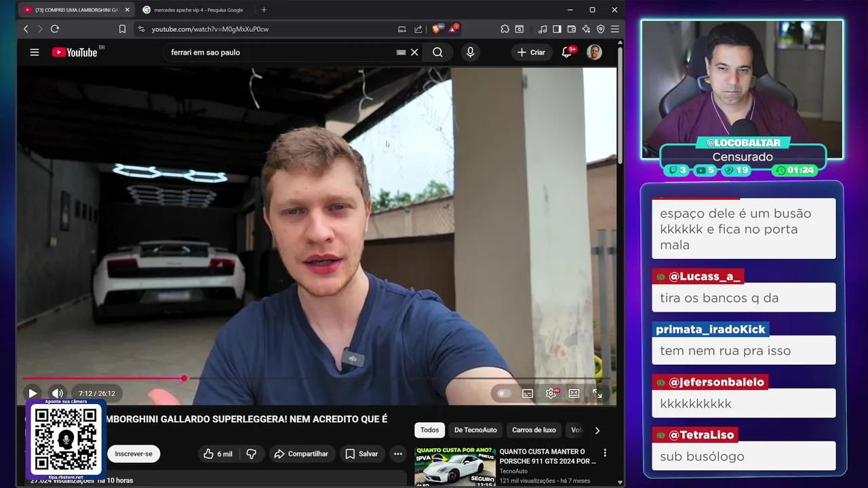Open more actions three-dot menu below video
The width and height of the screenshot is (868, 488).
pos(398,454)
